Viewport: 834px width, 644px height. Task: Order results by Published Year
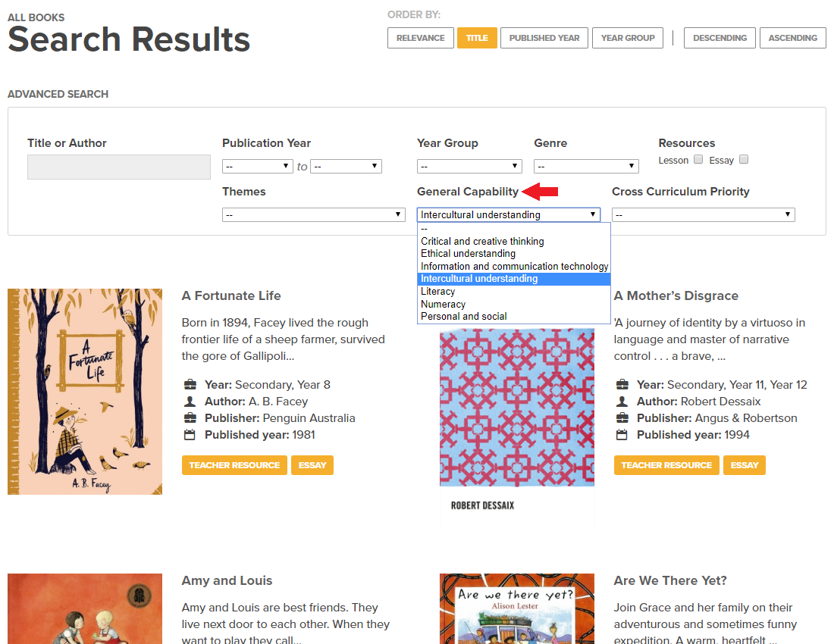544,38
